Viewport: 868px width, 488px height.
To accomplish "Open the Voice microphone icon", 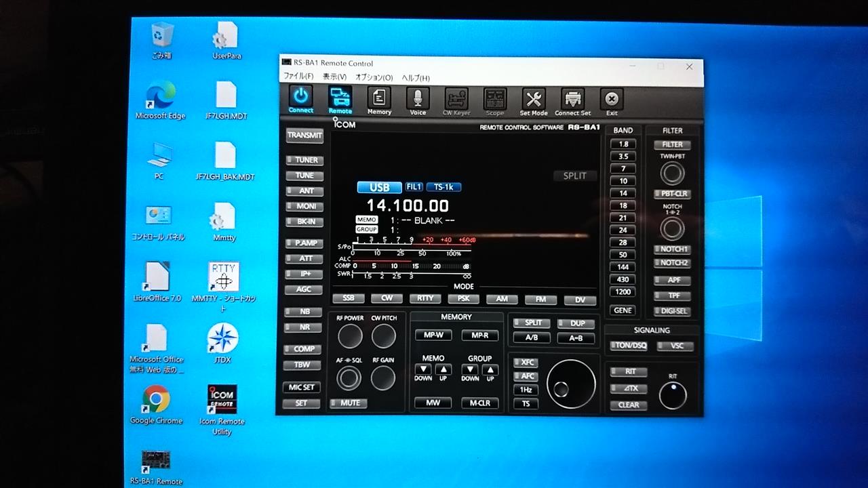I will [x=418, y=101].
